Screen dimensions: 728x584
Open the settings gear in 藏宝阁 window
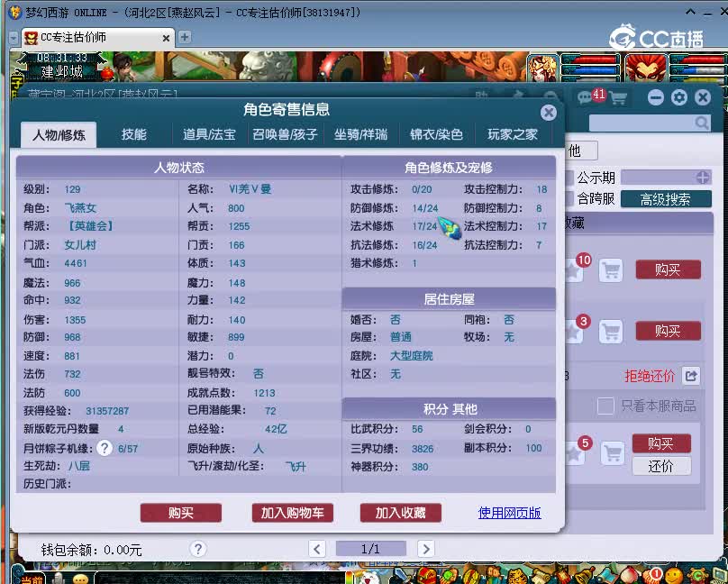coord(679,97)
